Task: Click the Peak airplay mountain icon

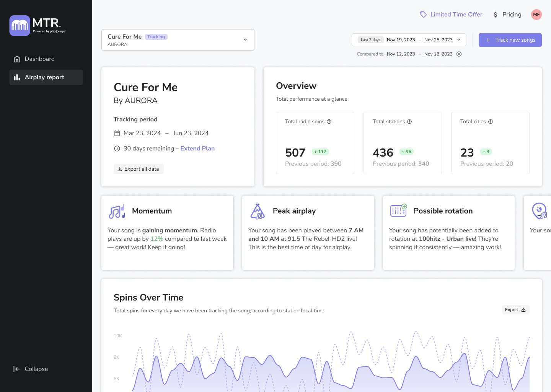Action: point(258,211)
